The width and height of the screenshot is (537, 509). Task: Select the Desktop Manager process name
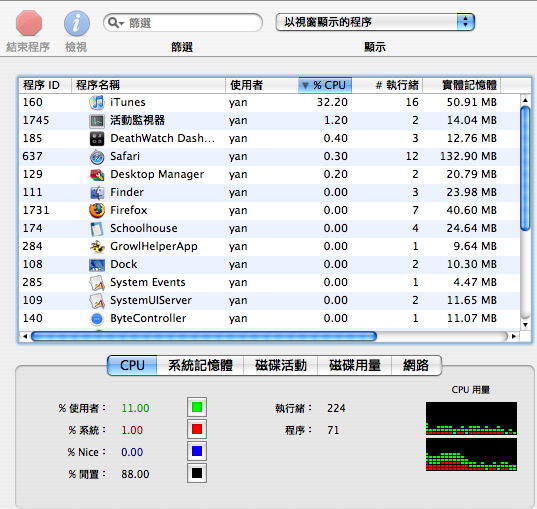point(157,174)
